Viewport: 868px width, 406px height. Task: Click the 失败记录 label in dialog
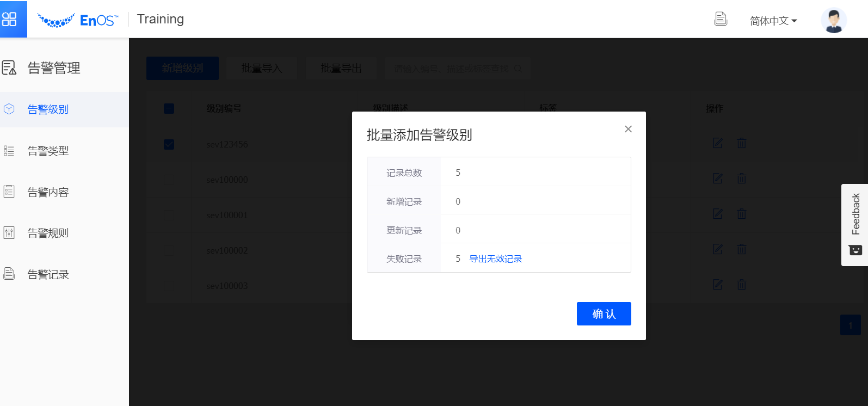point(404,259)
